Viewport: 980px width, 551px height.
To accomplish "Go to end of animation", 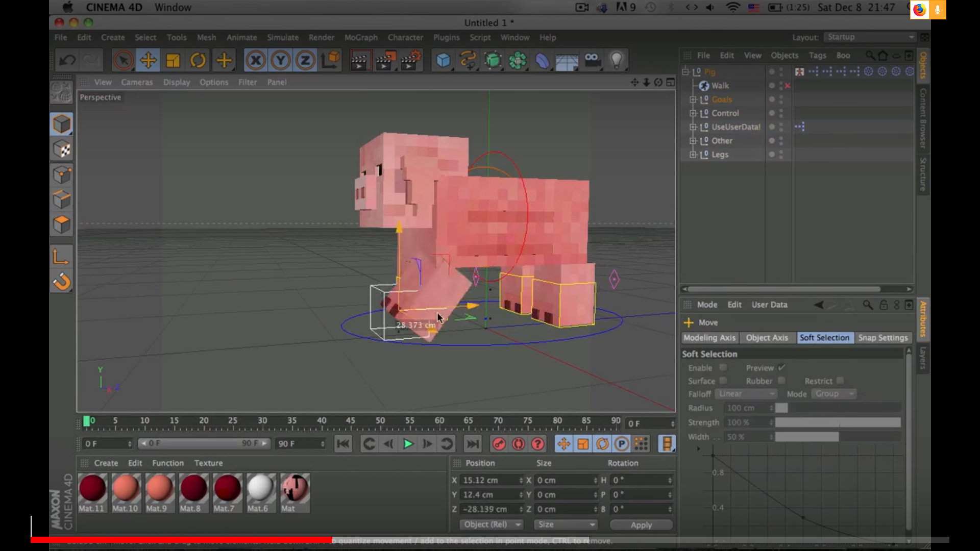I will (x=473, y=444).
